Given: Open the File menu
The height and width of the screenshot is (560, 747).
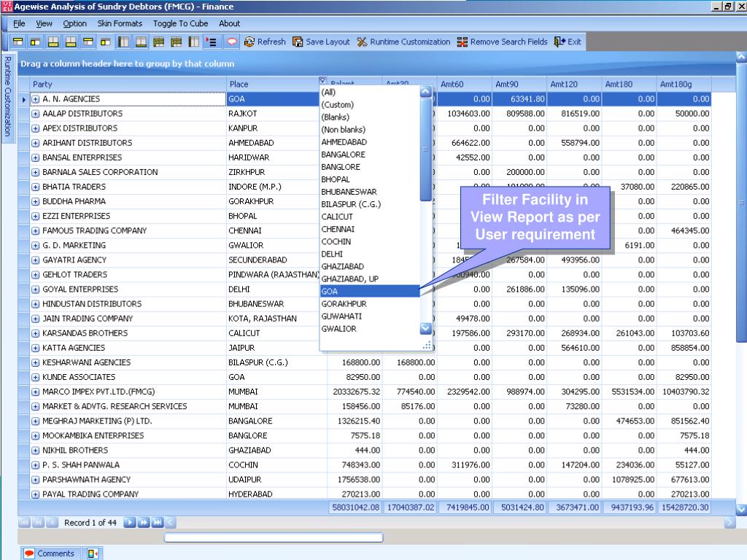Looking at the screenshot, I should [19, 23].
